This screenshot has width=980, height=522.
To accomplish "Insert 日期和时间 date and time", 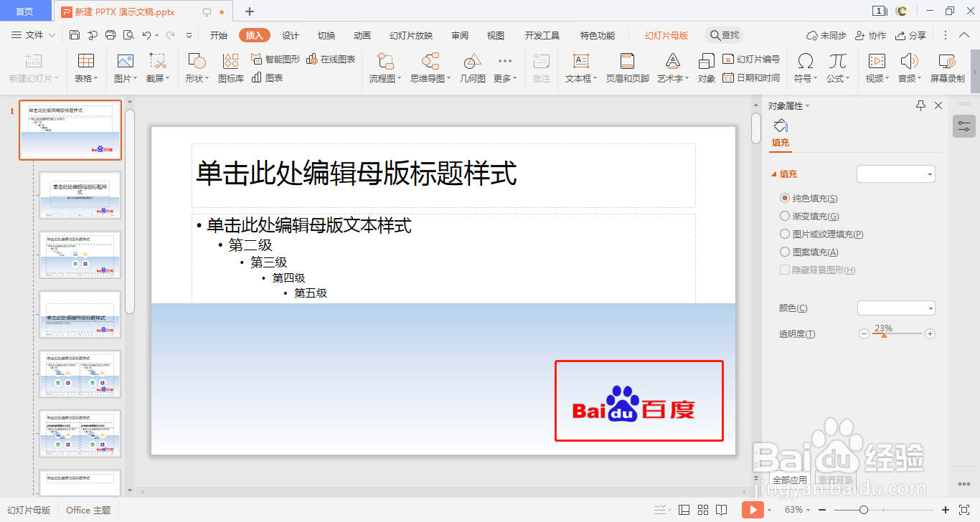I will tap(751, 77).
